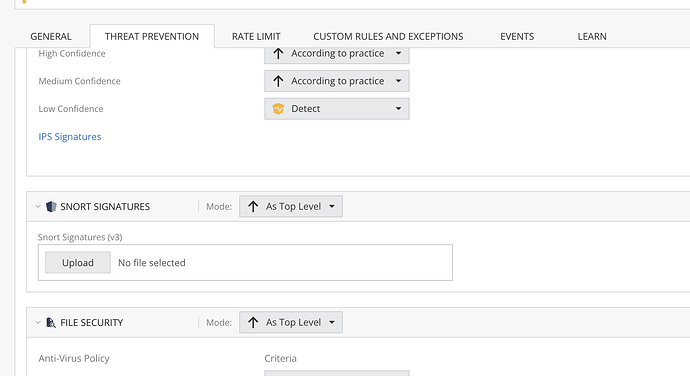The image size is (690, 376).
Task: Click up-arrow icon in Snort mode dropdown
Action: click(x=253, y=206)
